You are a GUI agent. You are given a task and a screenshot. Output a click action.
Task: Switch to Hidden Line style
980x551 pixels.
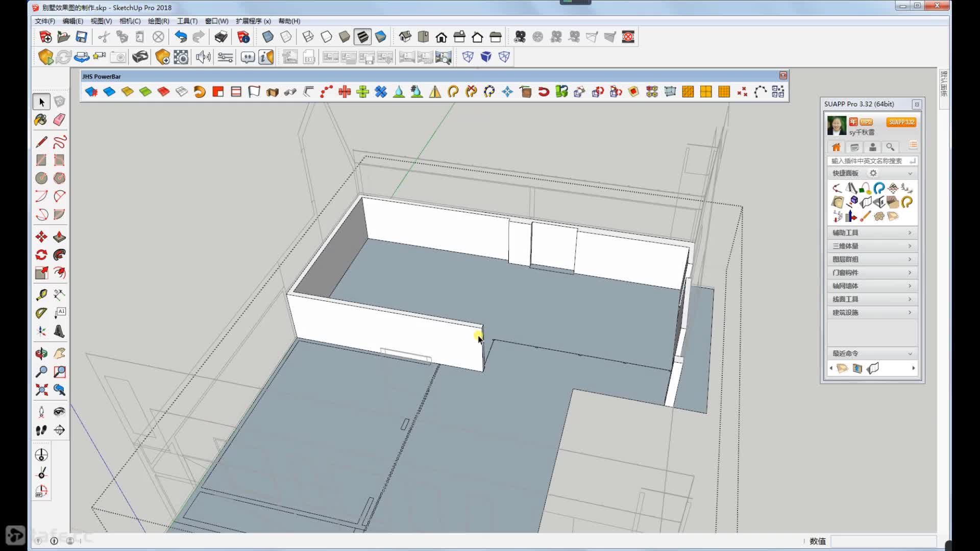pyautogui.click(x=326, y=37)
